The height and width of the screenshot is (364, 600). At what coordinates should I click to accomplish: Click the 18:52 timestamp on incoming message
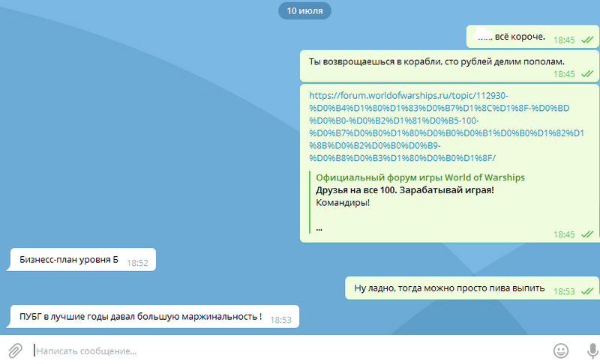(137, 263)
